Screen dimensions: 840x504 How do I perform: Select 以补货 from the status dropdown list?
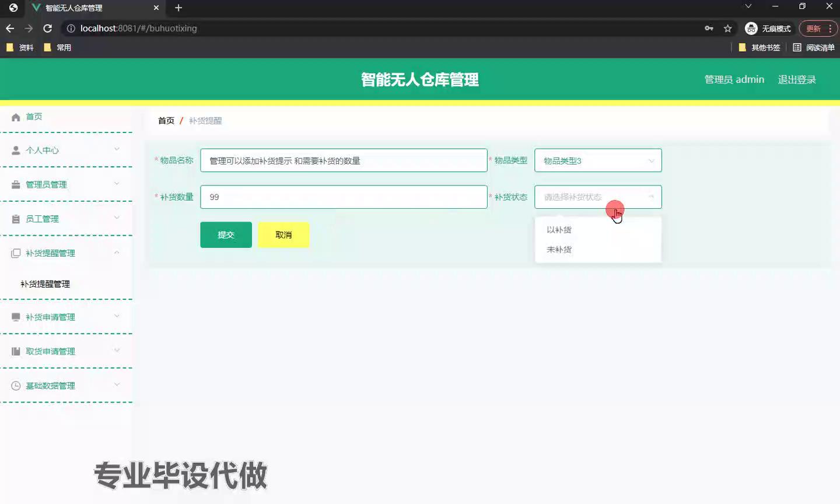click(559, 230)
